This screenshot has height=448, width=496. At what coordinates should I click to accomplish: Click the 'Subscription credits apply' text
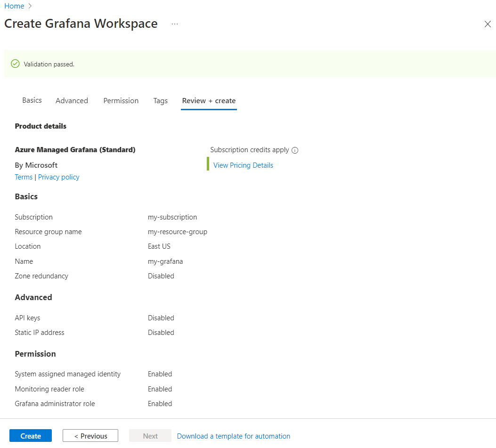[x=250, y=150]
